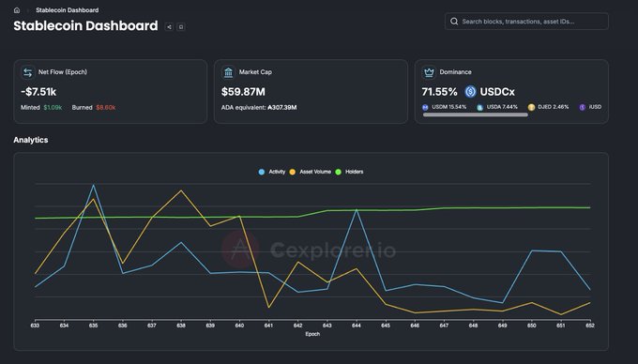Click the green Holders legend dot
Screen dimensions: 638x364
click(338, 172)
